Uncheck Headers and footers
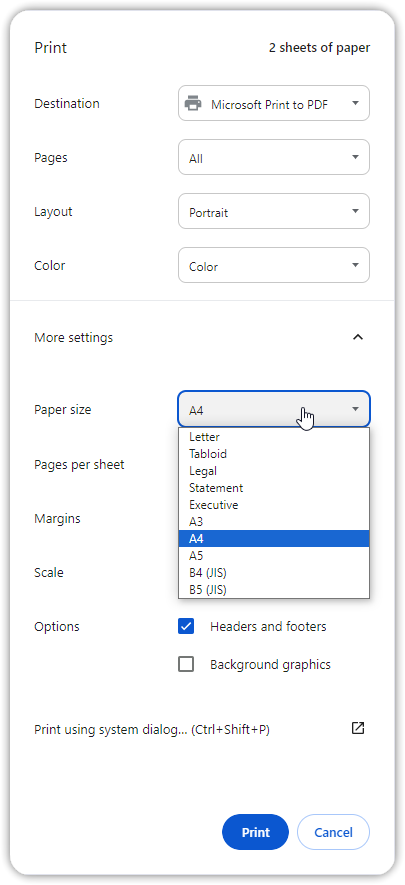 186,626
